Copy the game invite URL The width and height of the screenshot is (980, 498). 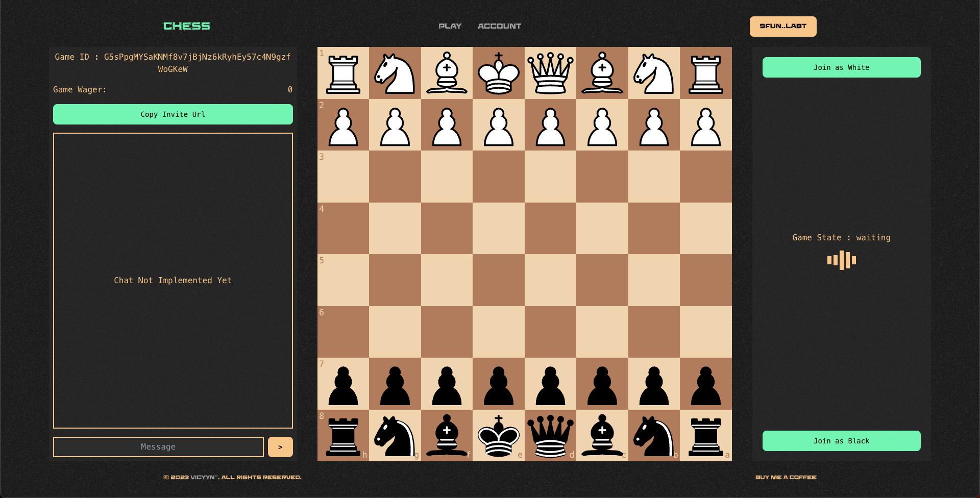173,114
